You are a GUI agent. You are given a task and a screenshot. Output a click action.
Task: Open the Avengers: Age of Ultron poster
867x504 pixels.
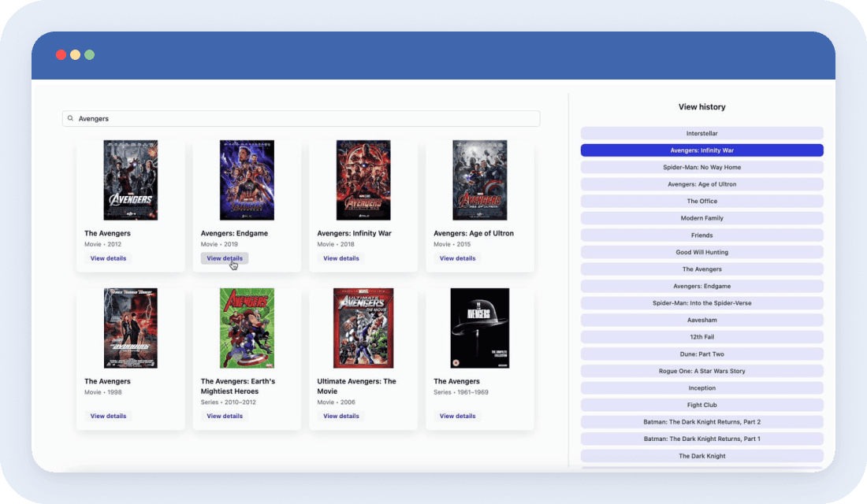[x=479, y=180]
